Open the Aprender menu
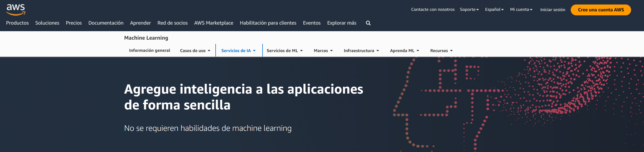This screenshot has height=152, width=644. click(141, 23)
